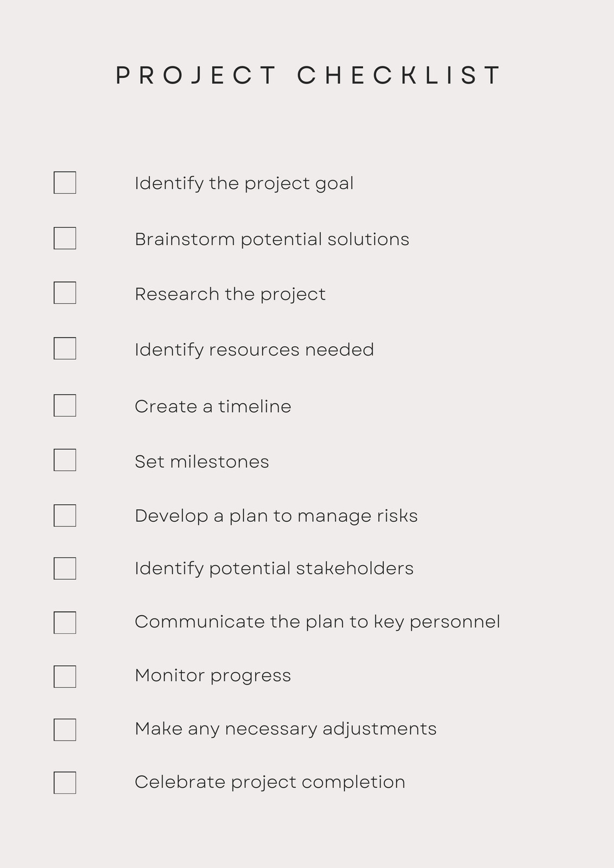The image size is (614, 868).
Task: Click the Identify potential stakeholders text
Action: (x=274, y=569)
